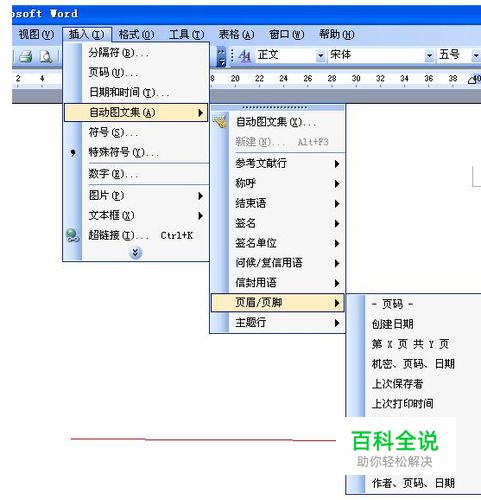Insert the - 页码 - AutoText entry

coord(414,304)
